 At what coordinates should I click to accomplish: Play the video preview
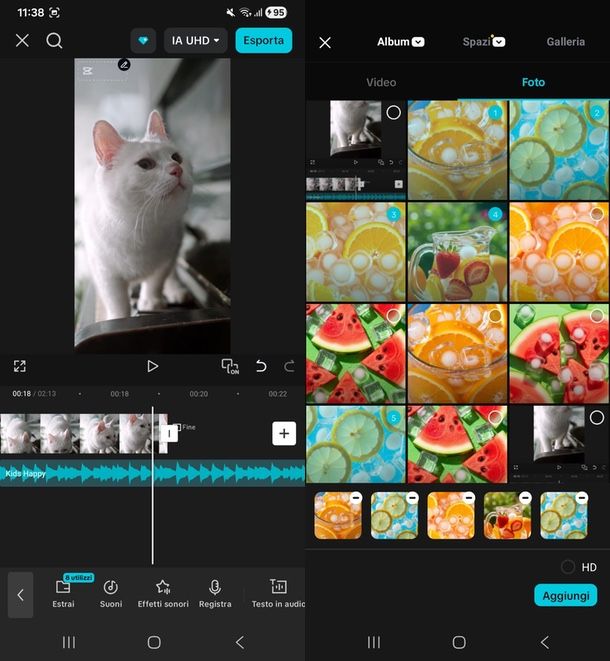152,366
